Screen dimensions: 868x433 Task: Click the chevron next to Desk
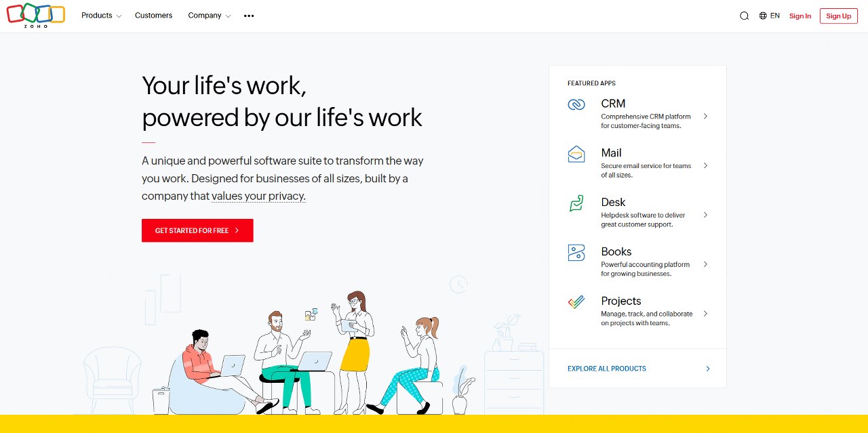click(705, 215)
